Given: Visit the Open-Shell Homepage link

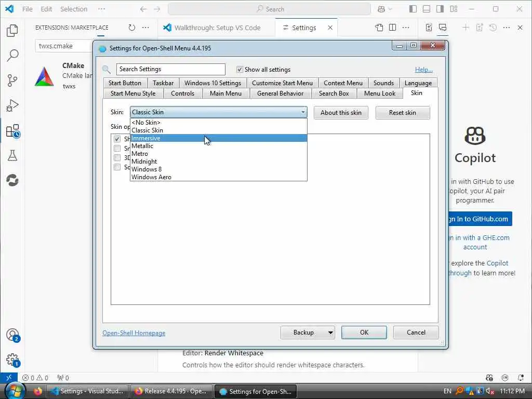Looking at the screenshot, I should click(134, 333).
